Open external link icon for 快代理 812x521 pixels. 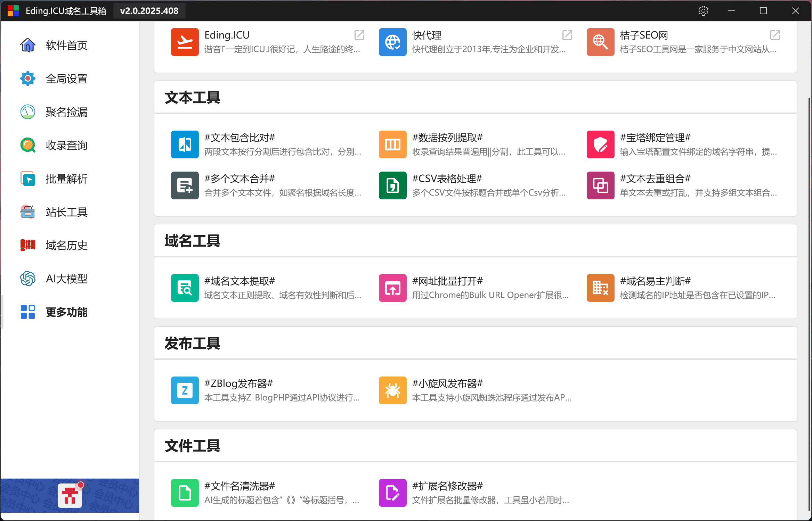tap(567, 35)
